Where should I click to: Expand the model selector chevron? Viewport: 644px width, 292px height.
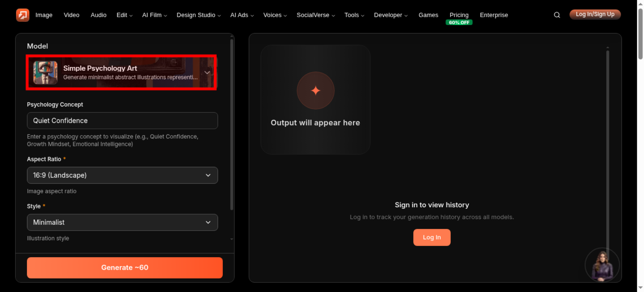pyautogui.click(x=207, y=73)
